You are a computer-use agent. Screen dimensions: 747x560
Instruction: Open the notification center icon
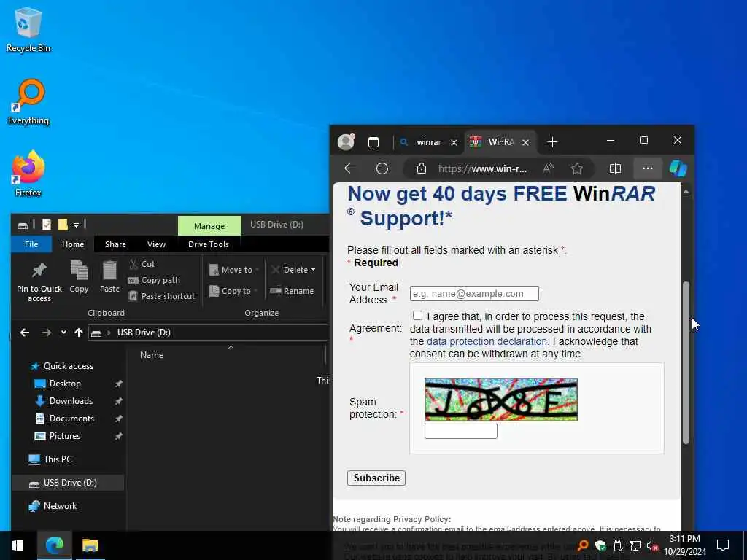coord(723,545)
